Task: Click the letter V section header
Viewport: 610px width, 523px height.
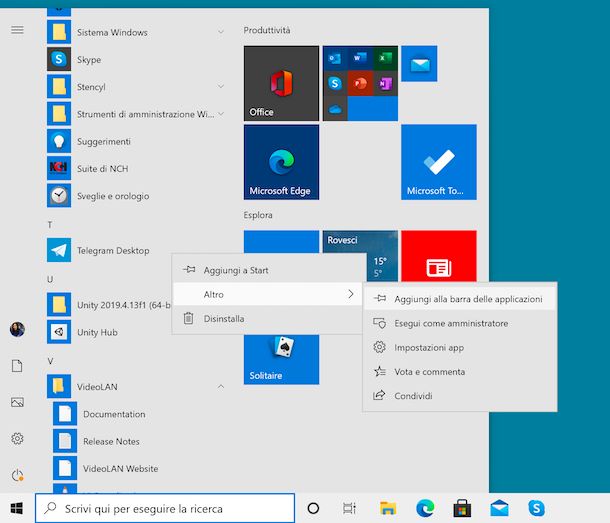Action: 50,361
